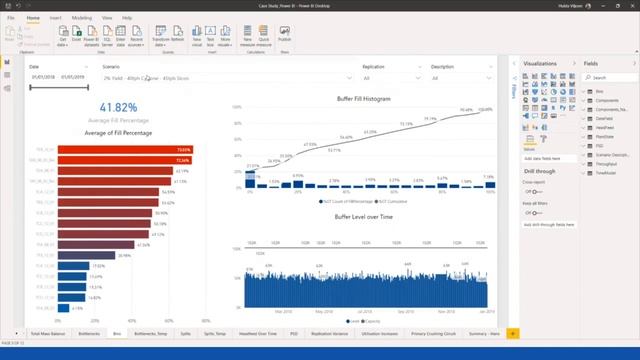The image size is (640, 360).
Task: Expand the Filters pane
Action: pos(514,64)
